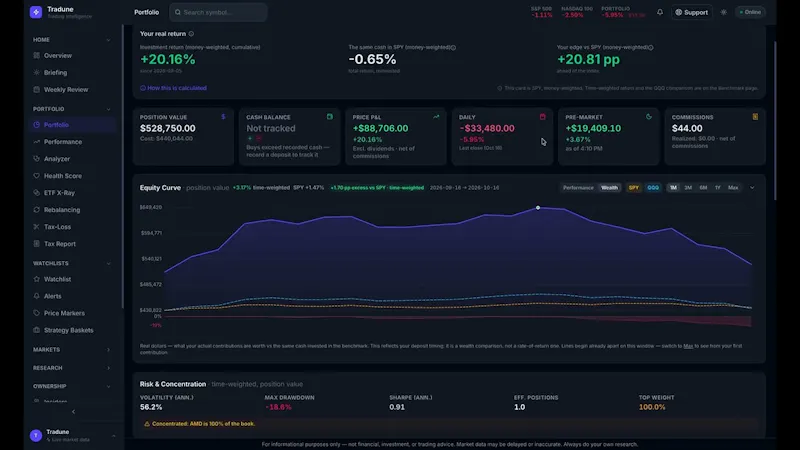Image resolution: width=800 pixels, height=450 pixels.
Task: Toggle the light/dark theme sun icon
Action: click(x=723, y=12)
